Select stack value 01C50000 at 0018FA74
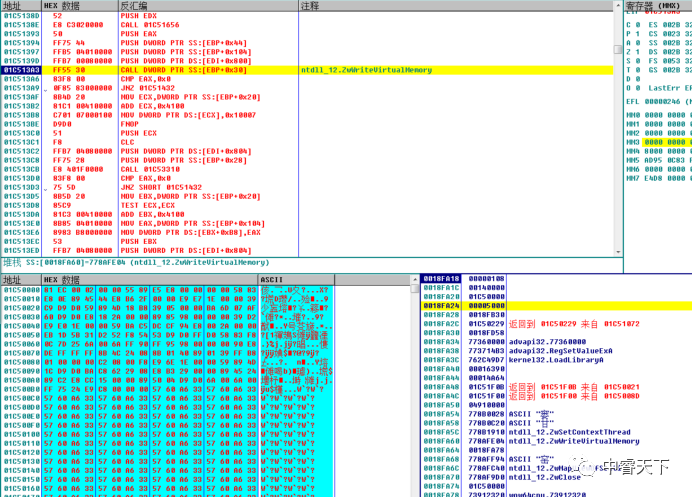The height and width of the screenshot is (497, 692). click(486, 486)
